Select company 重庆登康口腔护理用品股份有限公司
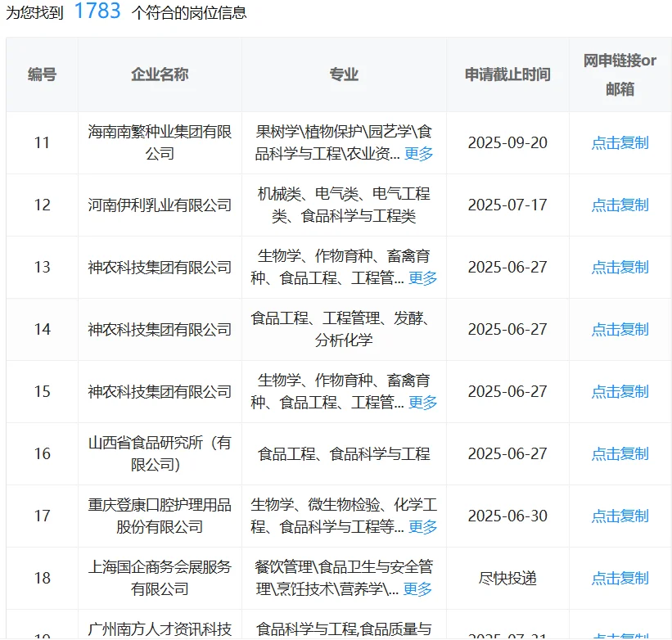Viewport: 672px width, 640px height. 160,516
